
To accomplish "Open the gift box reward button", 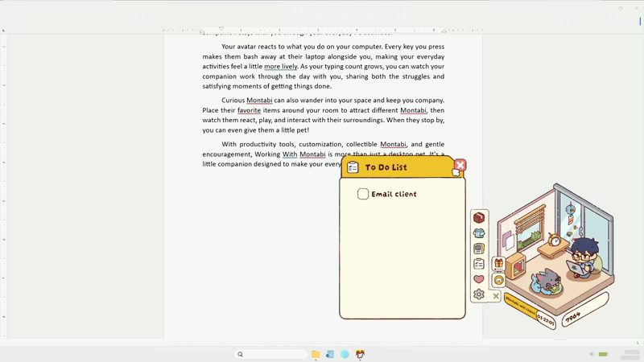I will [x=498, y=264].
